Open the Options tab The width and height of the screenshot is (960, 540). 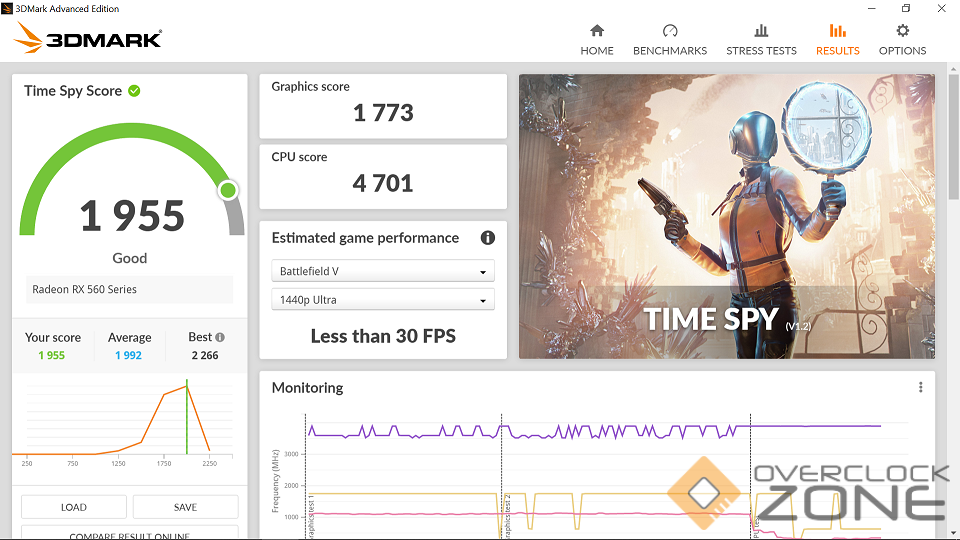902,40
